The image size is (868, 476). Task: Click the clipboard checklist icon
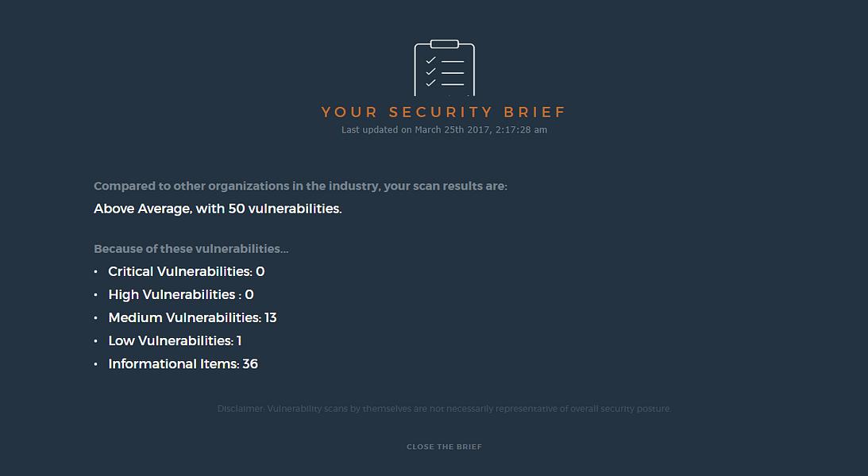point(445,68)
